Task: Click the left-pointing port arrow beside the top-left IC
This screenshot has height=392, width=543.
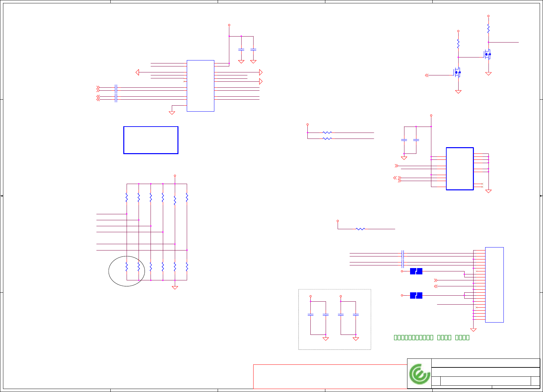Action: point(137,72)
